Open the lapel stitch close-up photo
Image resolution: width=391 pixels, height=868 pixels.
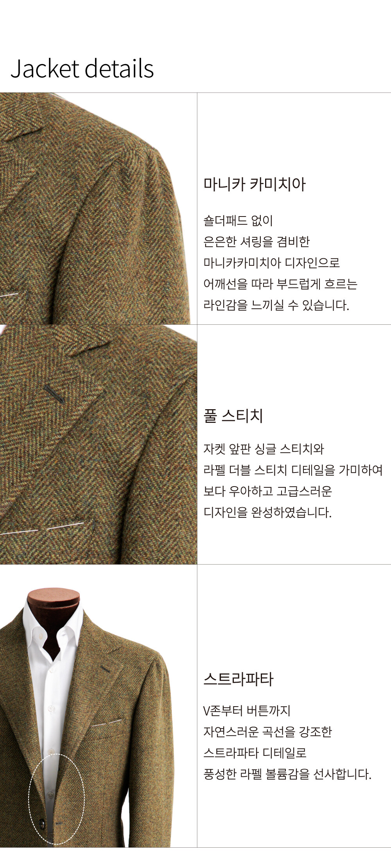pos(98,444)
